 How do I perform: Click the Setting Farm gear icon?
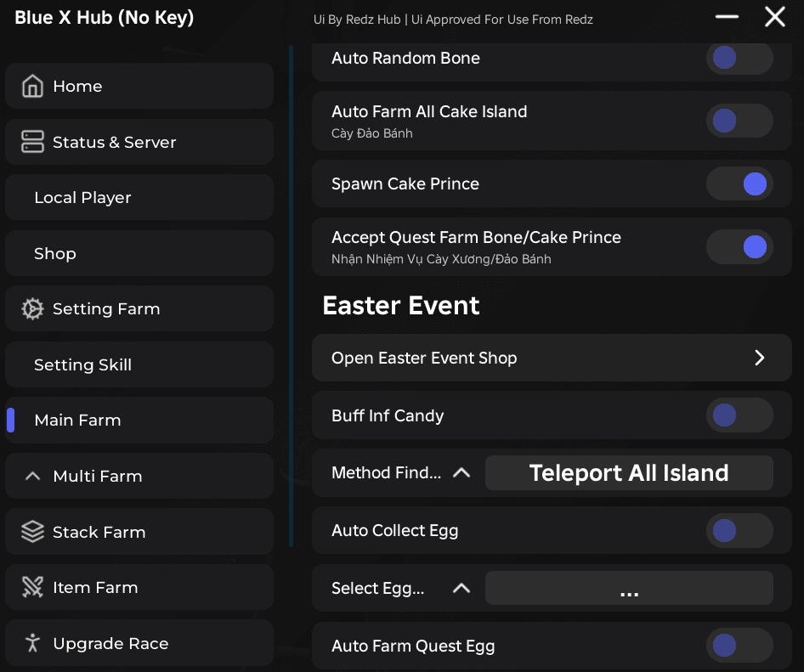(32, 309)
